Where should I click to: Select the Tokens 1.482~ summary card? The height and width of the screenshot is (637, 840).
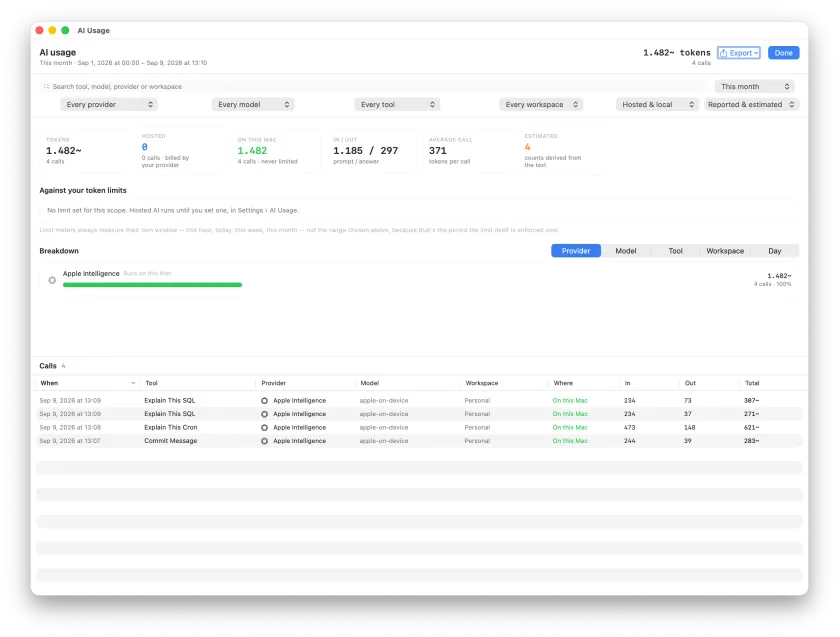coord(84,151)
